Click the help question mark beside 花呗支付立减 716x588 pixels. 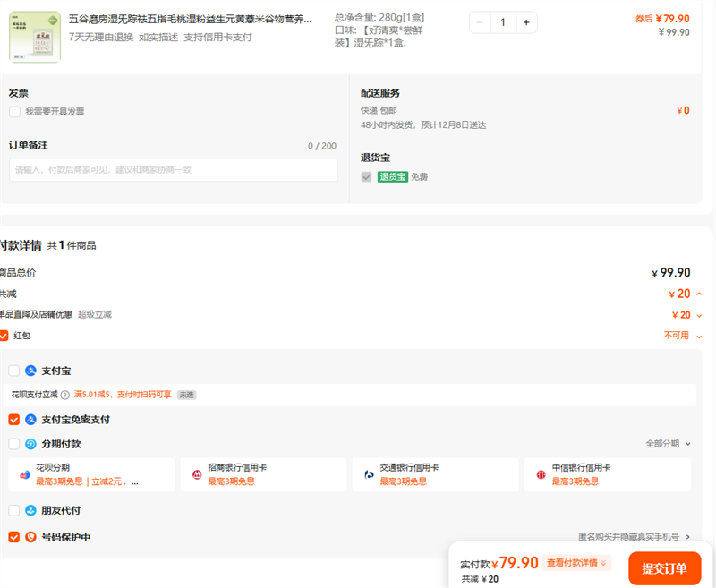[x=65, y=395]
